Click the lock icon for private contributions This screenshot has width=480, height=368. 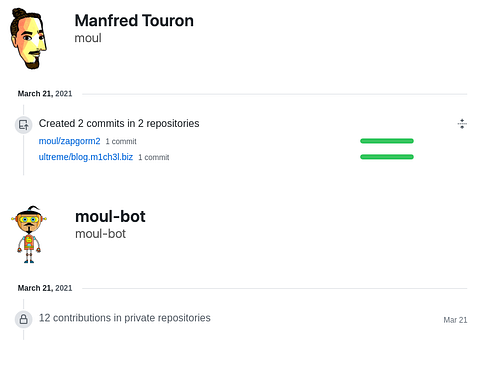click(24, 319)
